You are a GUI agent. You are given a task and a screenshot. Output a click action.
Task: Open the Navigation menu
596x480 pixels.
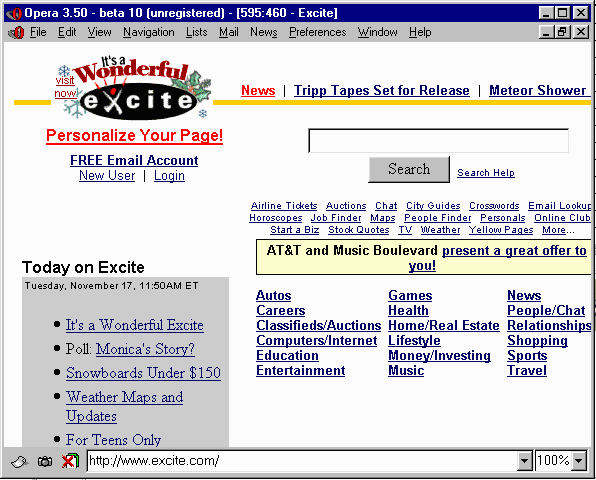pyautogui.click(x=149, y=32)
